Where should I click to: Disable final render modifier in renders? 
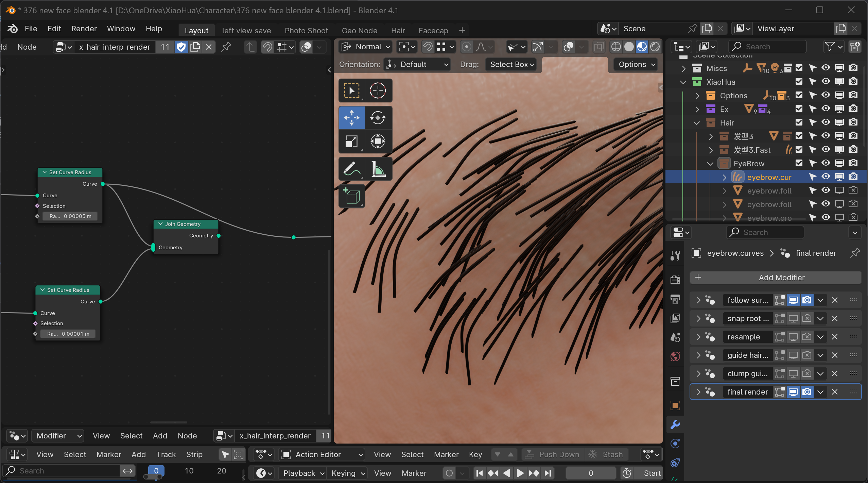click(x=807, y=392)
